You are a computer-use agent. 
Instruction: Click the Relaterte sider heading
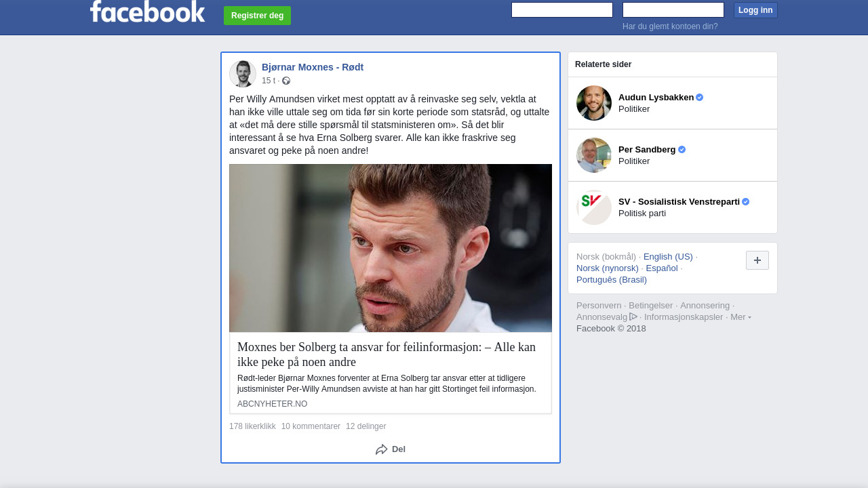[x=603, y=64]
